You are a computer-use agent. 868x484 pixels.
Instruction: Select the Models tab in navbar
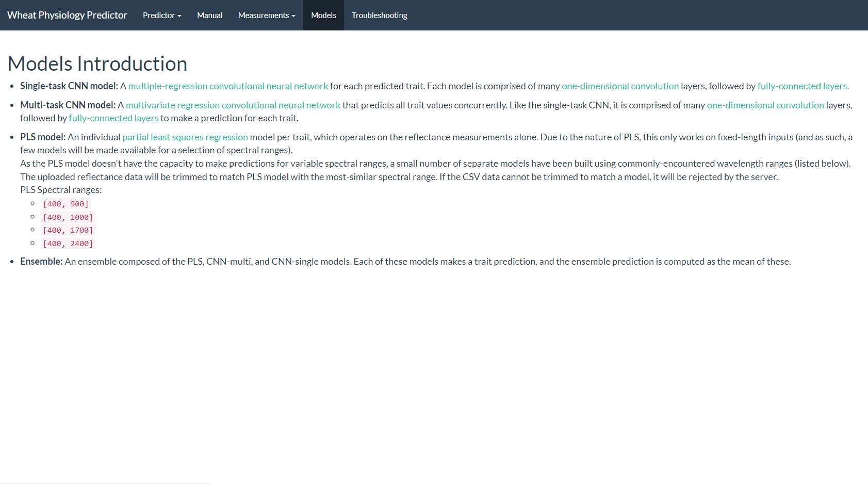tap(323, 15)
